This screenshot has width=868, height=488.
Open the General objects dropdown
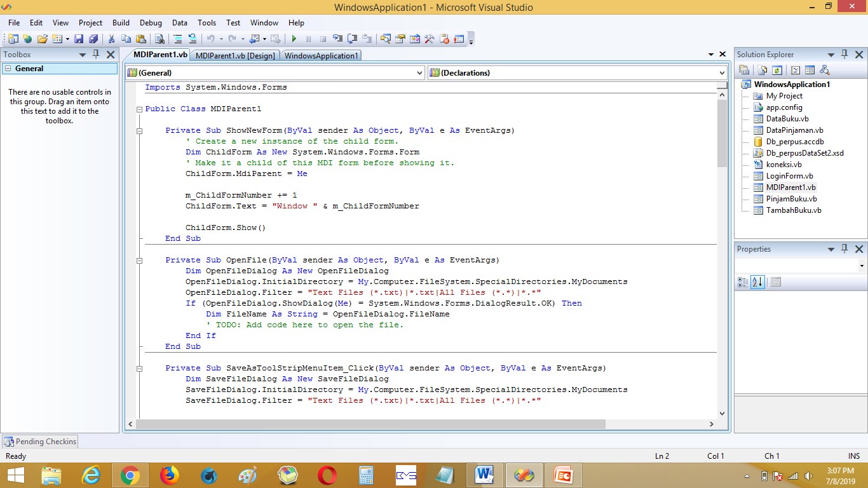click(419, 72)
